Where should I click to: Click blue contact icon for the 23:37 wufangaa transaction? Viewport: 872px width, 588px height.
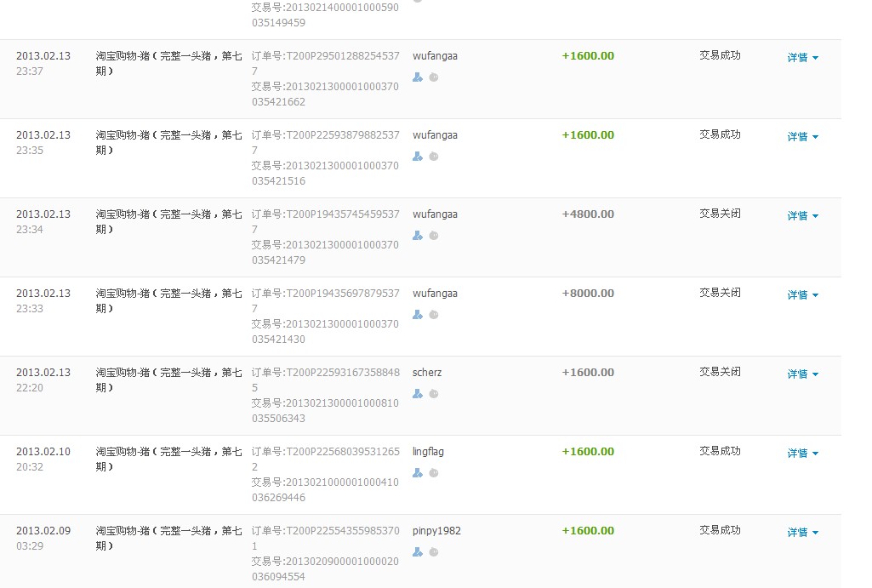417,77
